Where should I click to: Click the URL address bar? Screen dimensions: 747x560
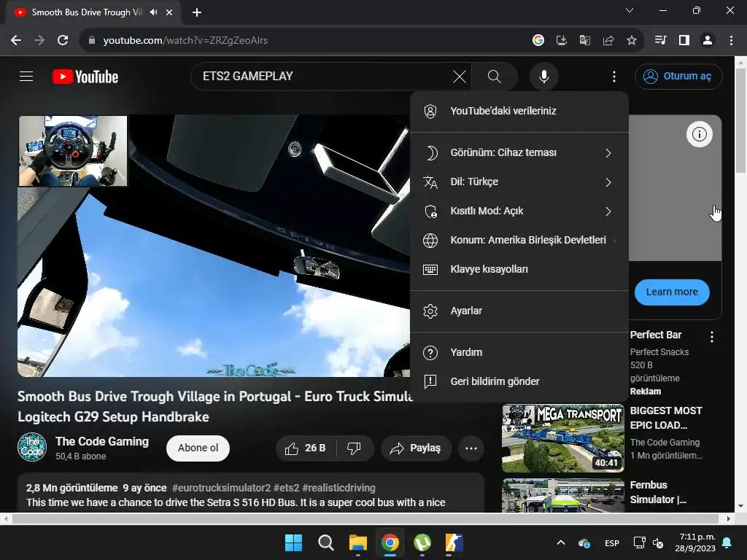[305, 41]
